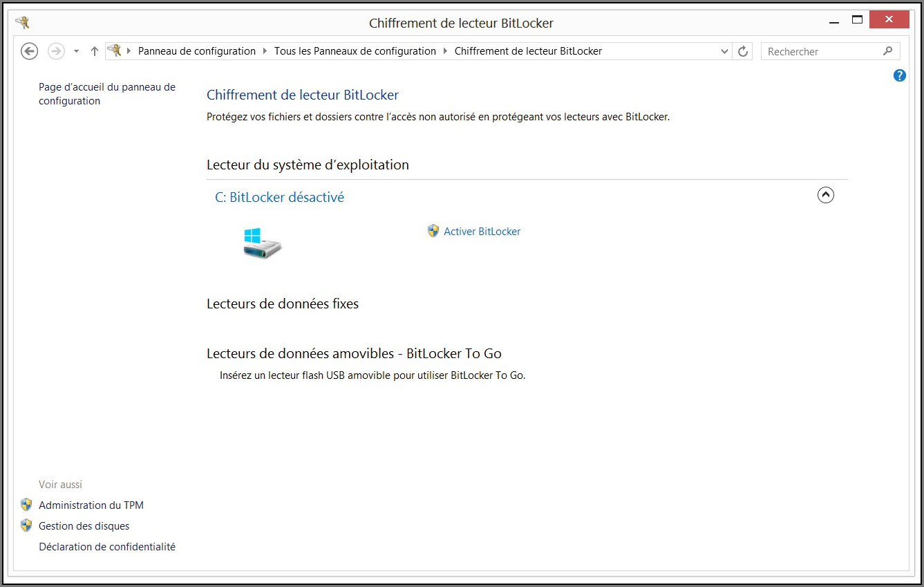Open 'Déclaration de confidentialité' link
Viewport: 924px width, 587px height.
pyautogui.click(x=107, y=547)
